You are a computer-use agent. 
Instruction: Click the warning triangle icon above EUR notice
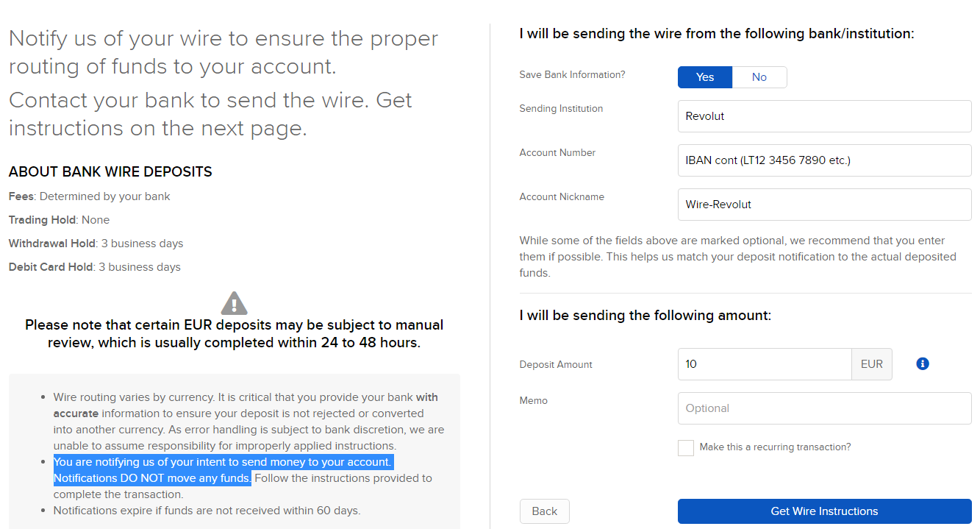234,303
